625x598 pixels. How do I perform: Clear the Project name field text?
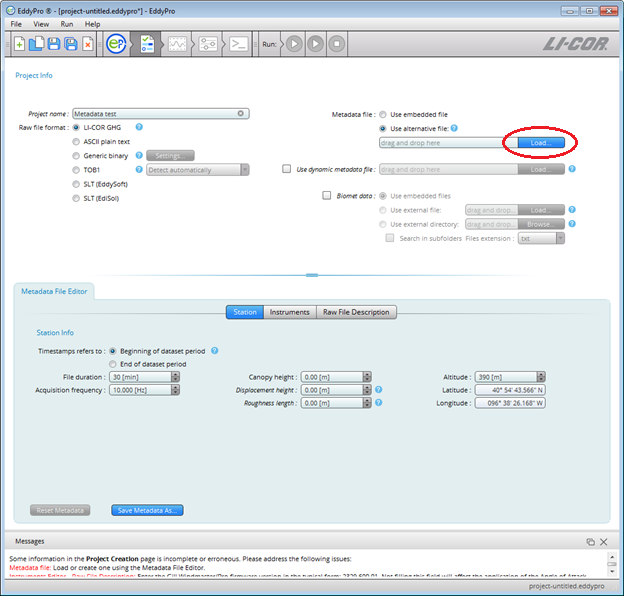click(x=240, y=114)
